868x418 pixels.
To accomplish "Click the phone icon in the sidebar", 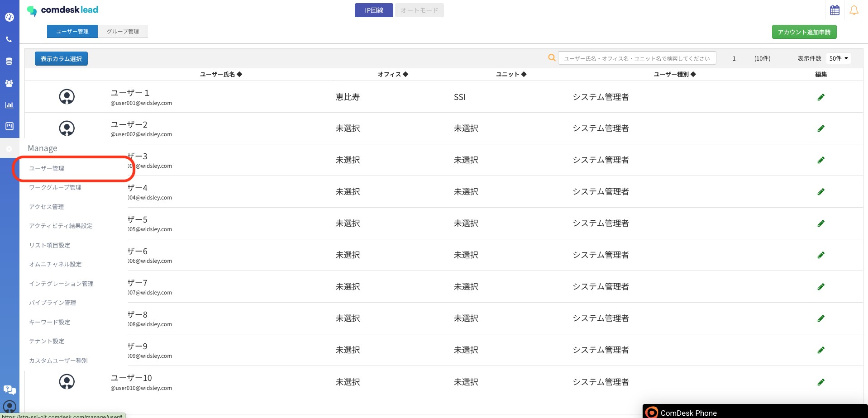I will click(9, 39).
